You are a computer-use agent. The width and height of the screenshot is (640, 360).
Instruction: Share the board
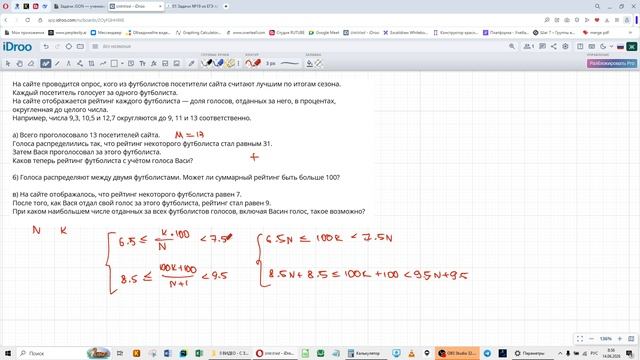click(x=553, y=47)
